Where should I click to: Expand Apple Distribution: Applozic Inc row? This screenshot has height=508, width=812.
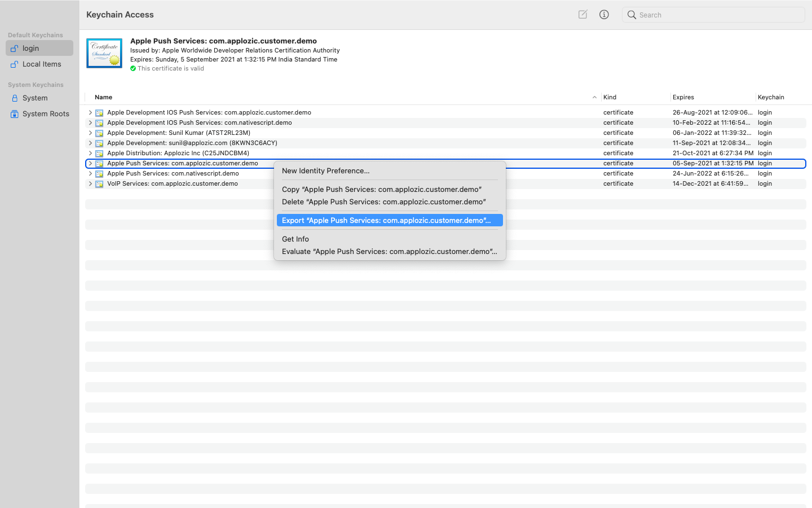90,153
